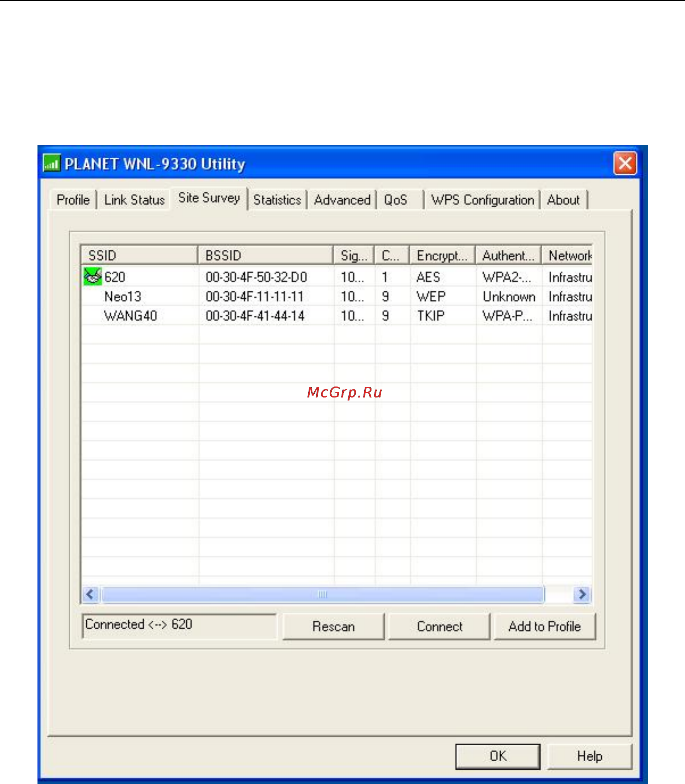Click BSSID 00-30-4F-41-44-14

[x=255, y=316]
